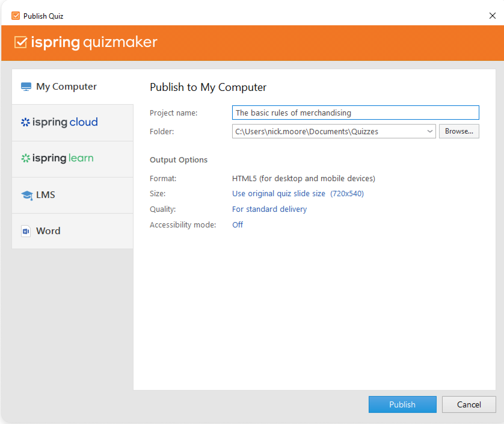
Task: Click the checkmark logo in the orange banner
Action: tap(21, 42)
